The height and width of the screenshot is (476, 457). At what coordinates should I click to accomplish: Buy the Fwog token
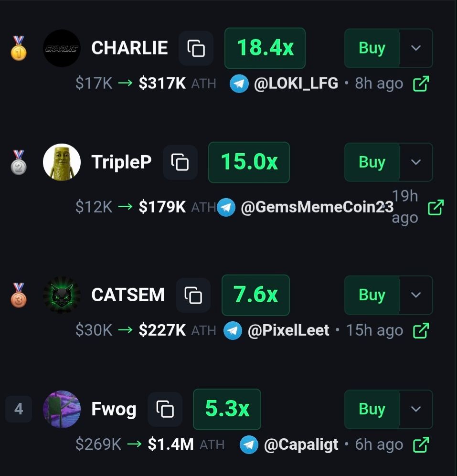(x=372, y=409)
